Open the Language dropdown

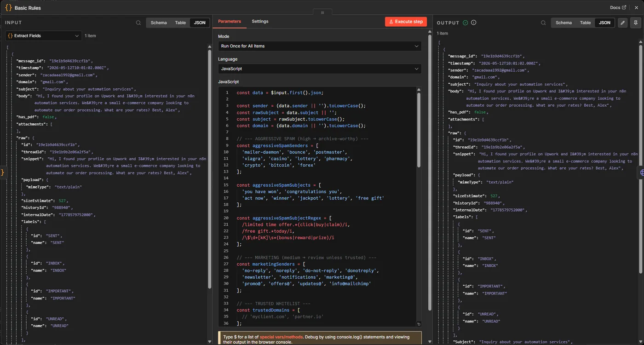coord(320,69)
